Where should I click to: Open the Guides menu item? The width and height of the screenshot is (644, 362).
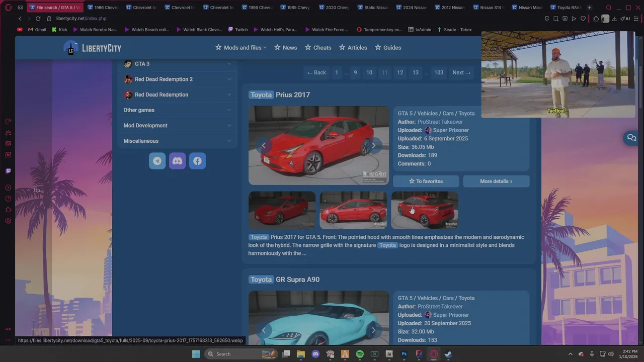tap(388, 48)
